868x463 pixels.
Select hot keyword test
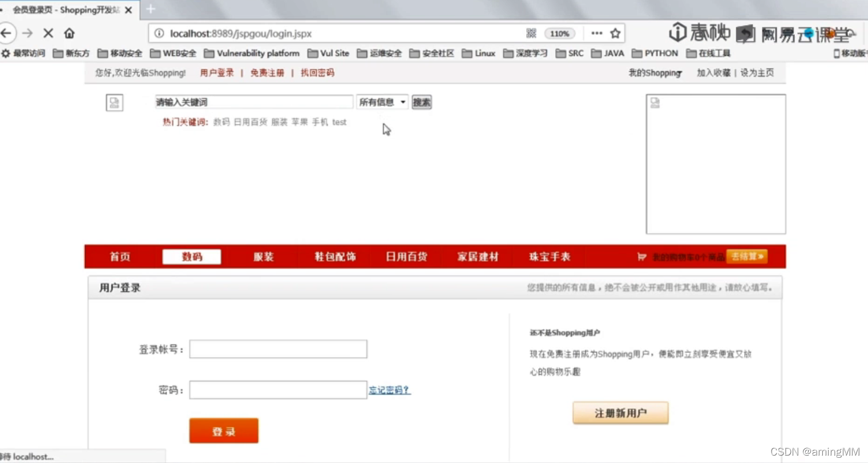click(340, 122)
